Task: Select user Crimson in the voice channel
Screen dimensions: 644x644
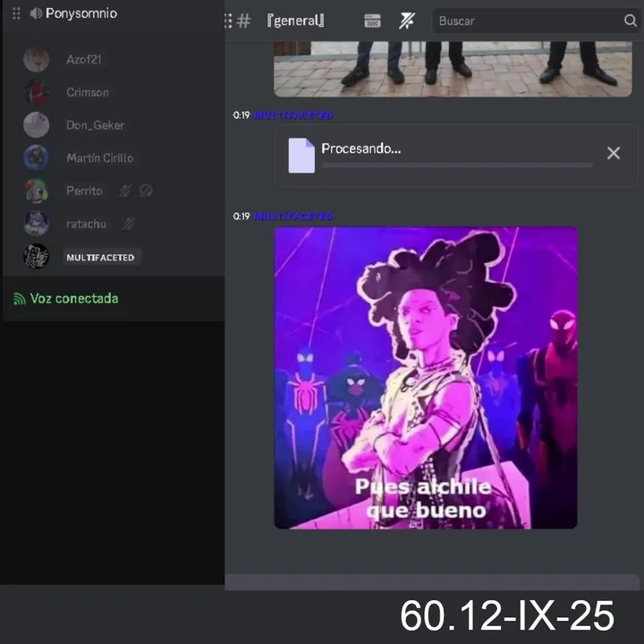Action: tap(88, 92)
